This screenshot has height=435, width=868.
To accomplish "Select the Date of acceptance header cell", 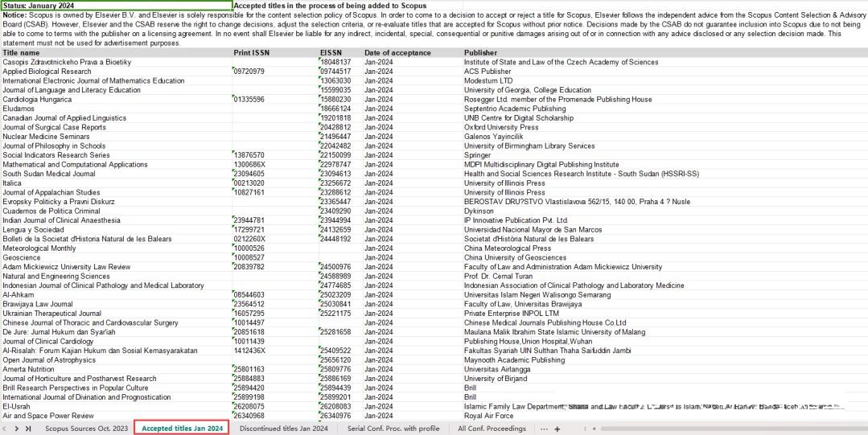I will [x=397, y=52].
